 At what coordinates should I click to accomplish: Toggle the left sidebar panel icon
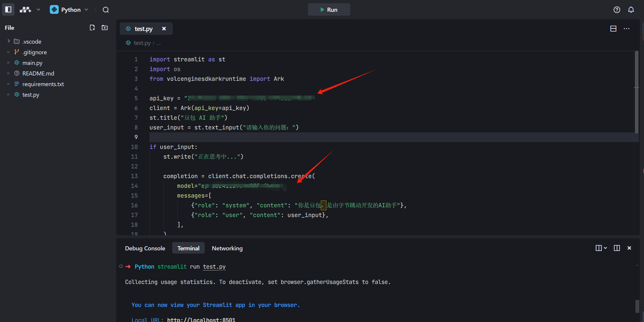[8, 9]
